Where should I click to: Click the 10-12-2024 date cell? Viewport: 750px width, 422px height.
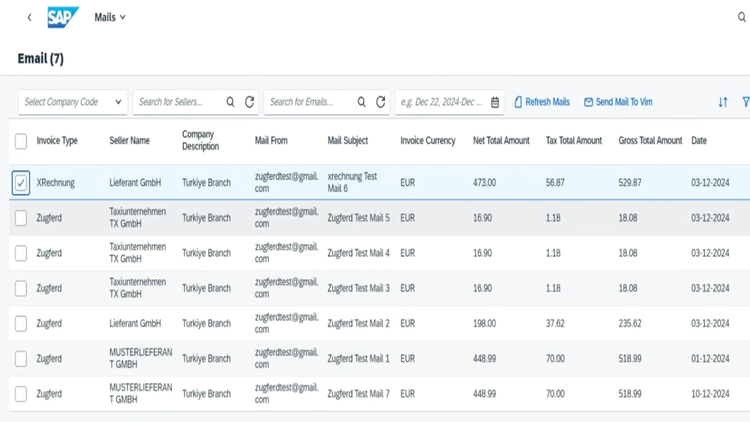[710, 394]
